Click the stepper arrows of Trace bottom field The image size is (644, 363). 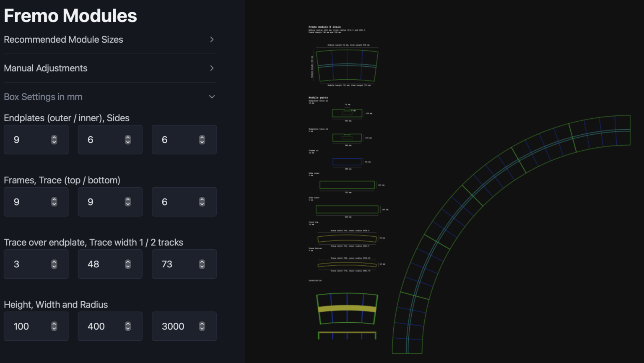202,202
